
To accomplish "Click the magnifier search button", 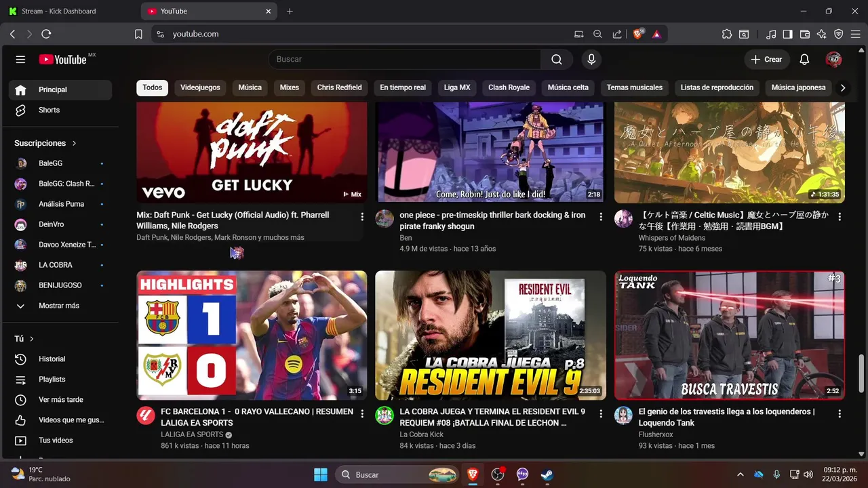I will [x=557, y=60].
